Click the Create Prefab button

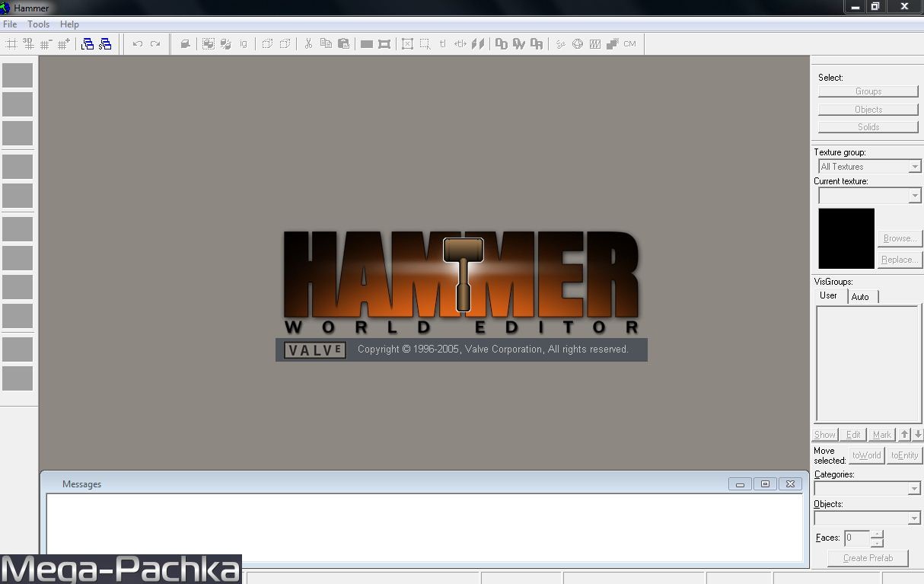click(x=868, y=558)
